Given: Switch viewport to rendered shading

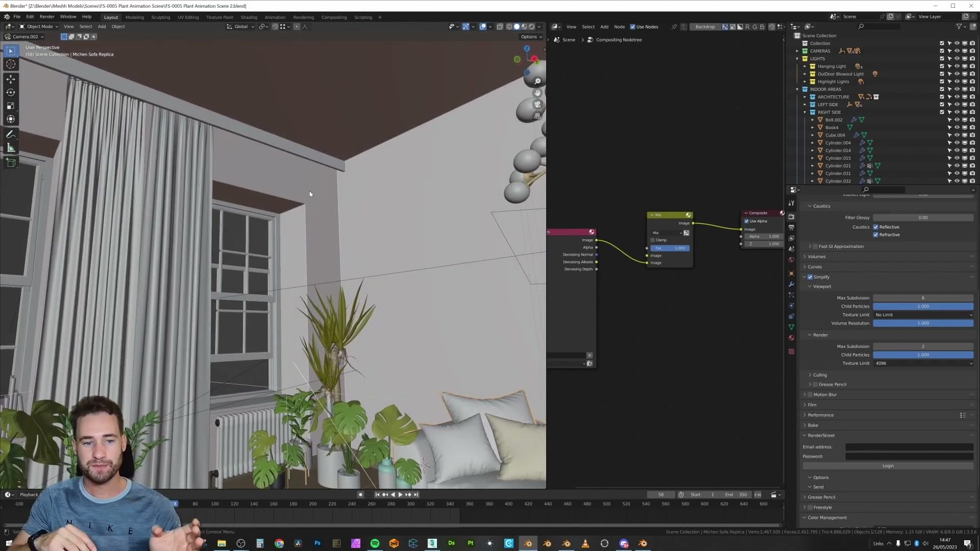Looking at the screenshot, I should pyautogui.click(x=531, y=27).
